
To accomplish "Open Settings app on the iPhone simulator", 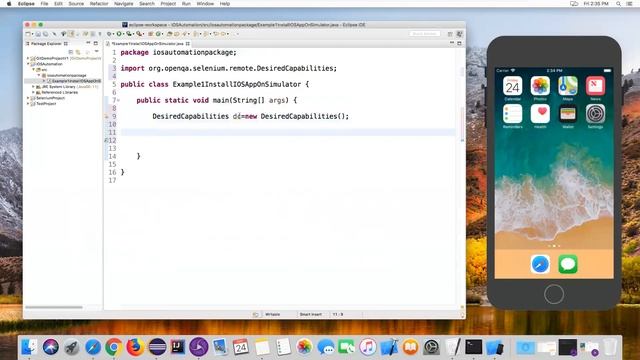I will (596, 114).
